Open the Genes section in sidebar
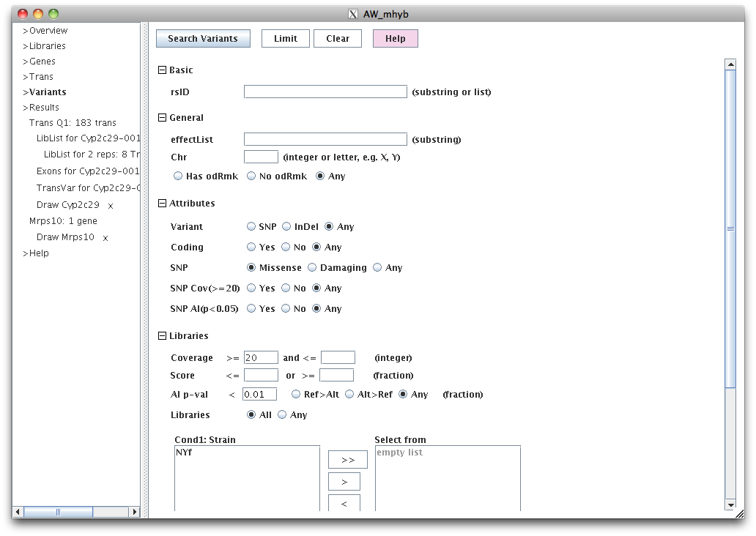This screenshot has width=756, height=536. (x=42, y=62)
